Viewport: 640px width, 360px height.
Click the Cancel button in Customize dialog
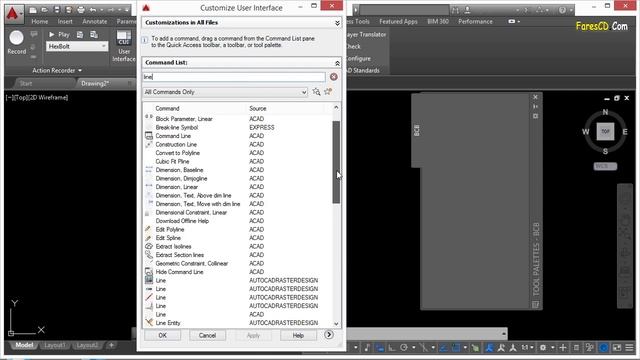point(207,336)
